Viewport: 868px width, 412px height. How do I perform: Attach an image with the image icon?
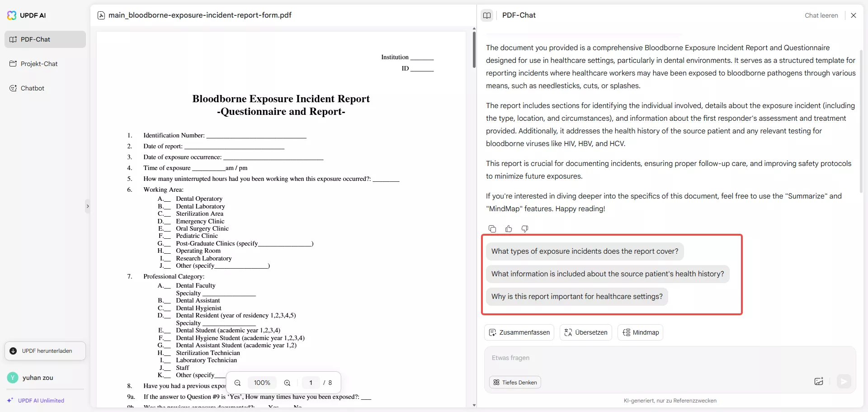[819, 382]
